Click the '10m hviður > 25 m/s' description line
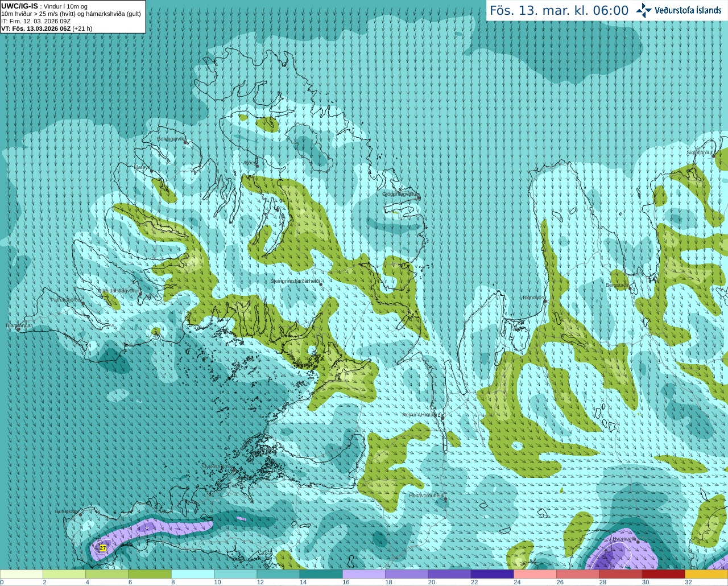The image size is (728, 586). (71, 14)
